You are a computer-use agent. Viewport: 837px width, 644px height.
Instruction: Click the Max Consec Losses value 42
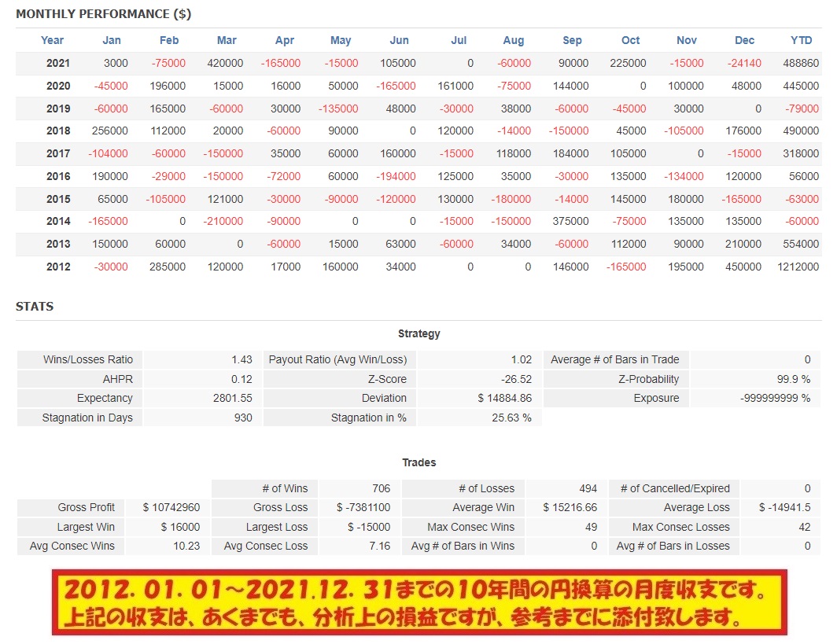coord(805,527)
